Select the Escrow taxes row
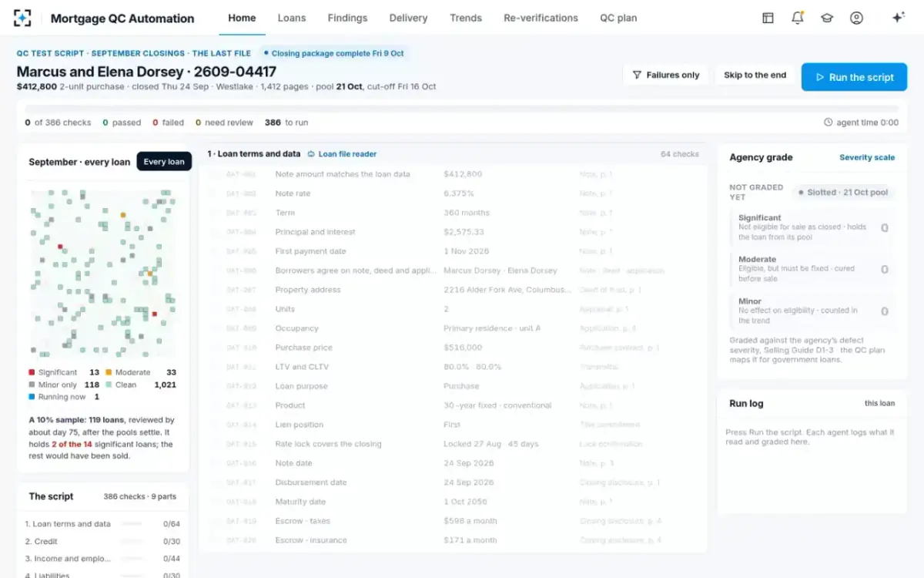This screenshot has width=924, height=578. coord(453,521)
